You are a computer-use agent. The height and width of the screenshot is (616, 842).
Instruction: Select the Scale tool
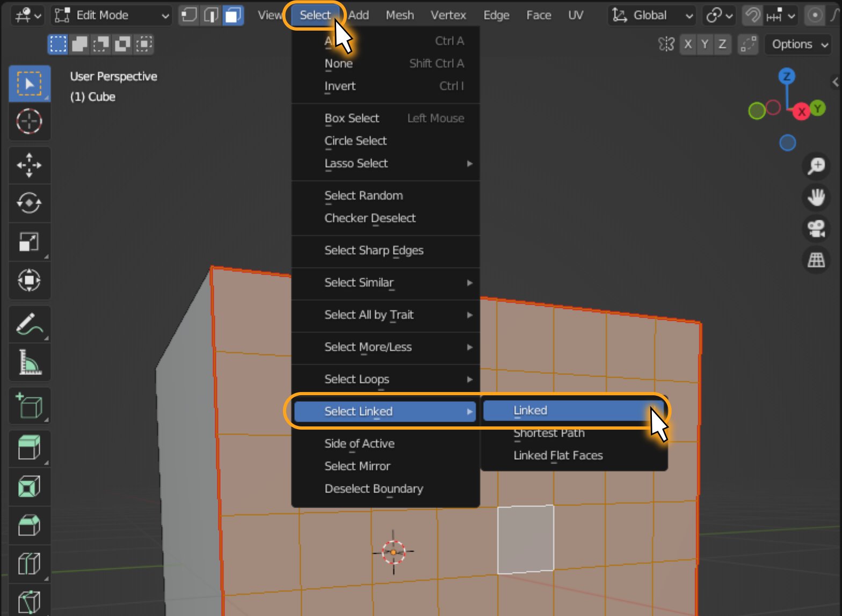29,242
